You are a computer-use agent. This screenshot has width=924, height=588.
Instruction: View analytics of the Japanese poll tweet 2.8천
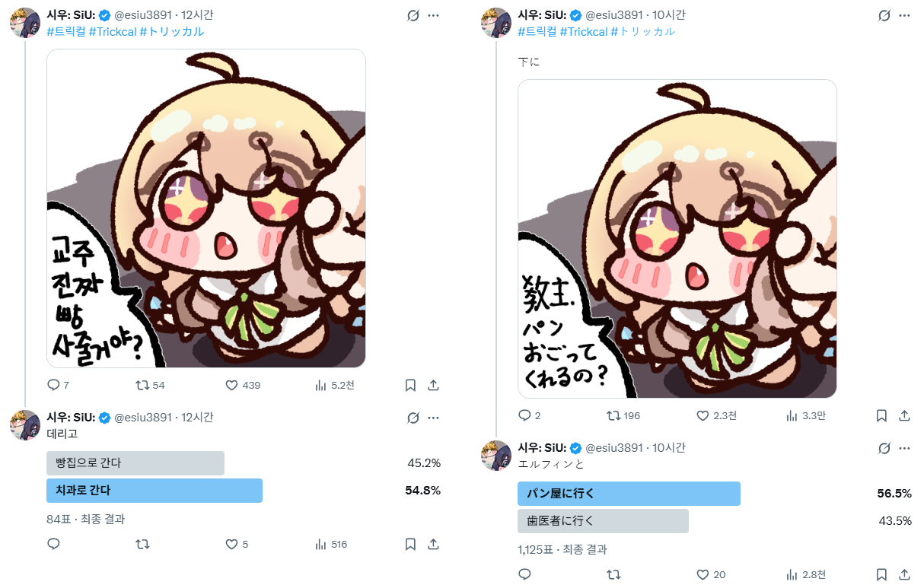pyautogui.click(x=792, y=574)
